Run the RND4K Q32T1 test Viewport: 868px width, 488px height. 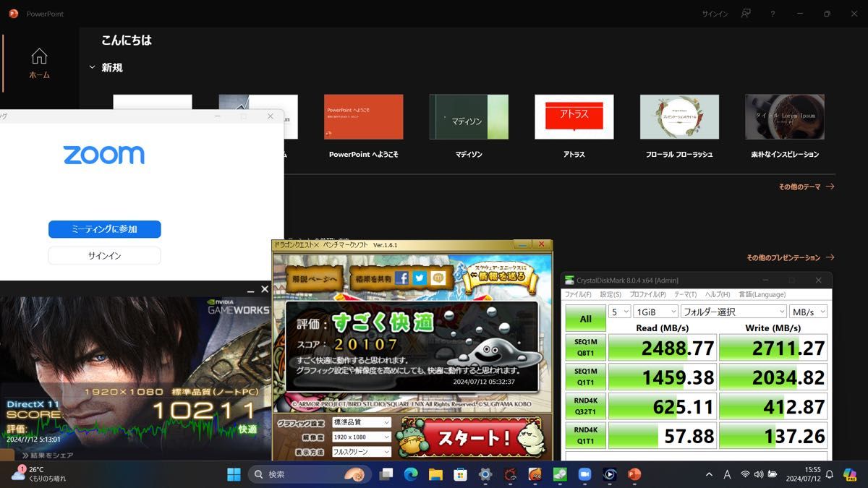click(585, 406)
